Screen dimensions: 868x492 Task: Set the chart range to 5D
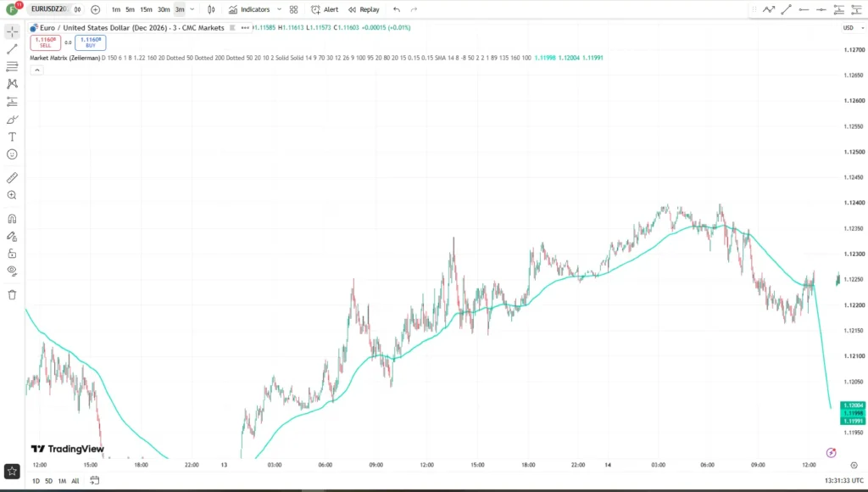point(48,481)
